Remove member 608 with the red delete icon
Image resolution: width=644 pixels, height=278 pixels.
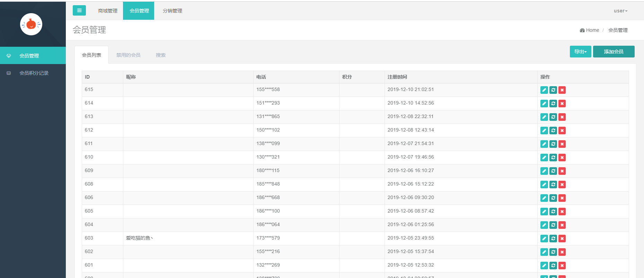pyautogui.click(x=562, y=185)
